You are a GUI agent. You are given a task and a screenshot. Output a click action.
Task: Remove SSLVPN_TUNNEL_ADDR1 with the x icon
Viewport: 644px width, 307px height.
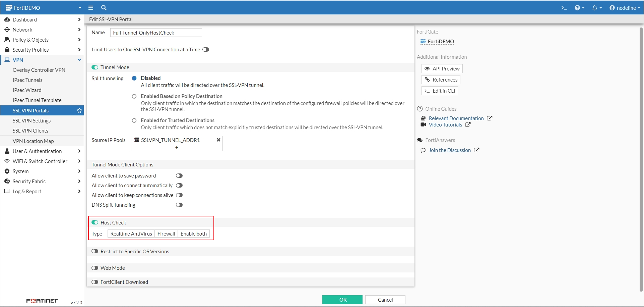coord(218,140)
